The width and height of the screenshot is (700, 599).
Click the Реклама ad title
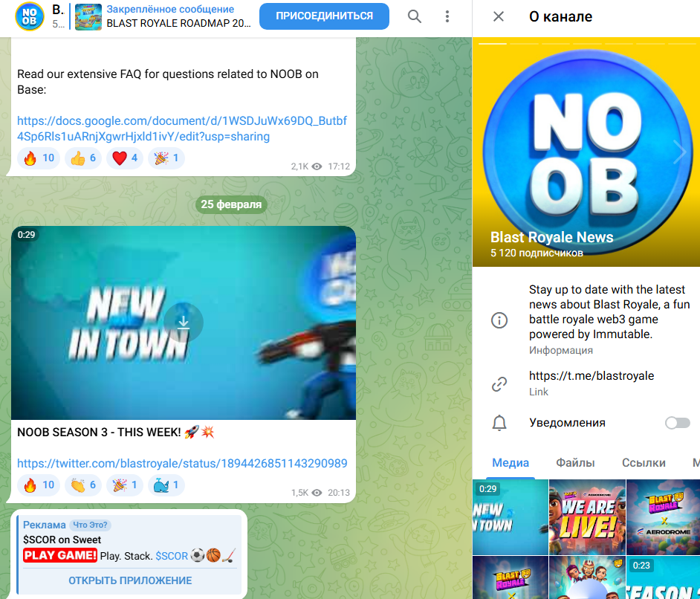coord(44,525)
